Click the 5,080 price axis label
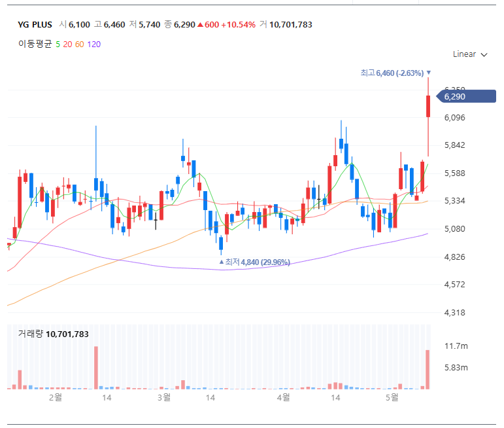Image resolution: width=504 pixels, height=428 pixels. pos(454,229)
